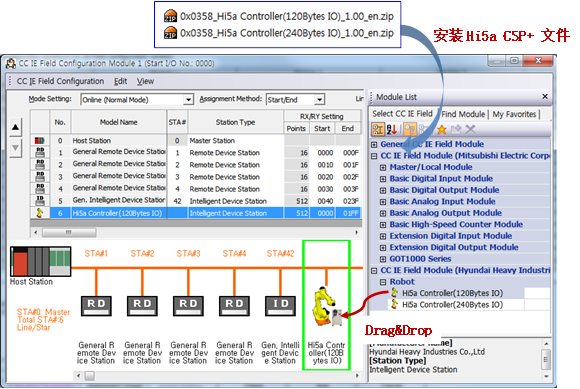This screenshot has width=580, height=389.
Task: Close the Module List panel
Action: pos(545,97)
